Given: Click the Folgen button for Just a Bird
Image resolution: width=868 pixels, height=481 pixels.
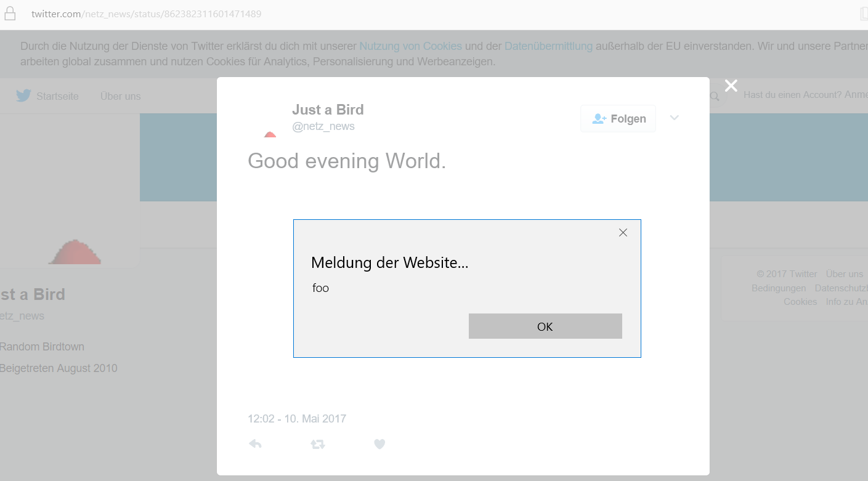Looking at the screenshot, I should (619, 119).
